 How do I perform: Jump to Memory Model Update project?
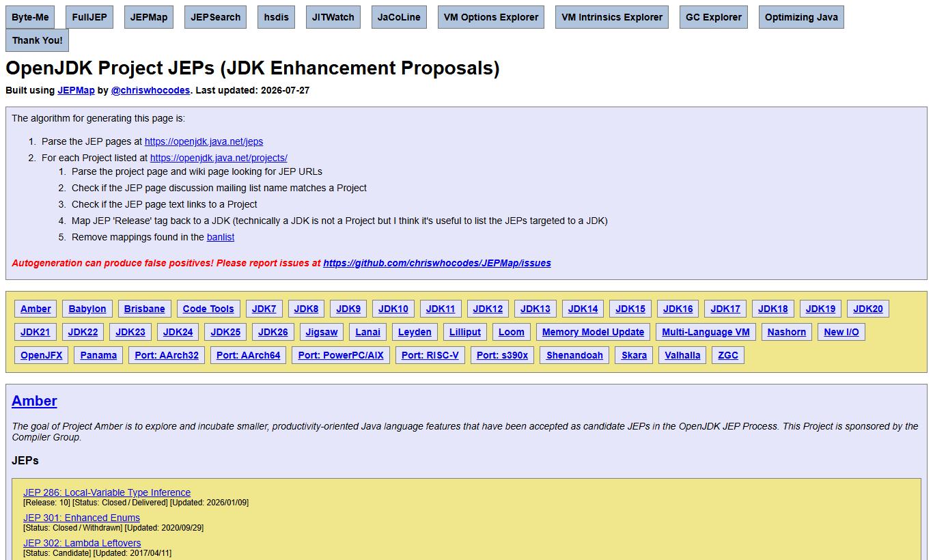click(594, 332)
